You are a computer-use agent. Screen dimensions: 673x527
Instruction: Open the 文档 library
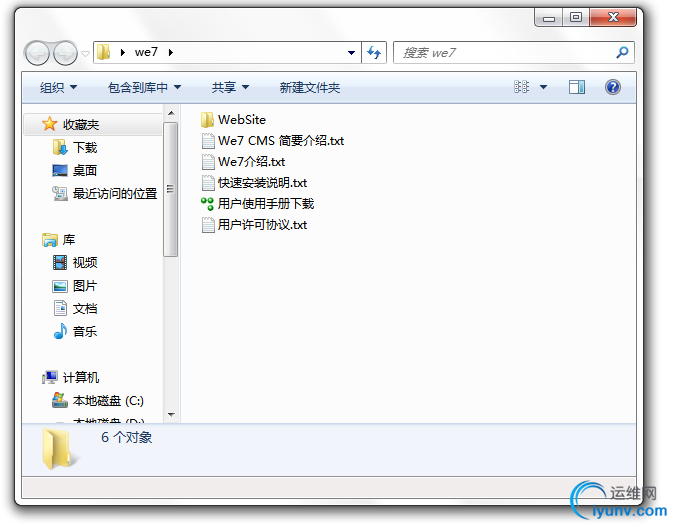[x=85, y=309]
